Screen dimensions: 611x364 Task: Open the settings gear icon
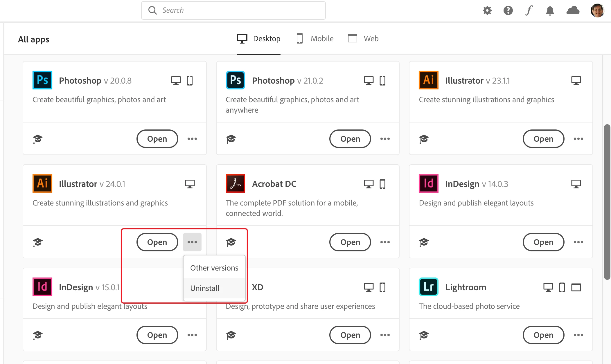click(x=487, y=10)
